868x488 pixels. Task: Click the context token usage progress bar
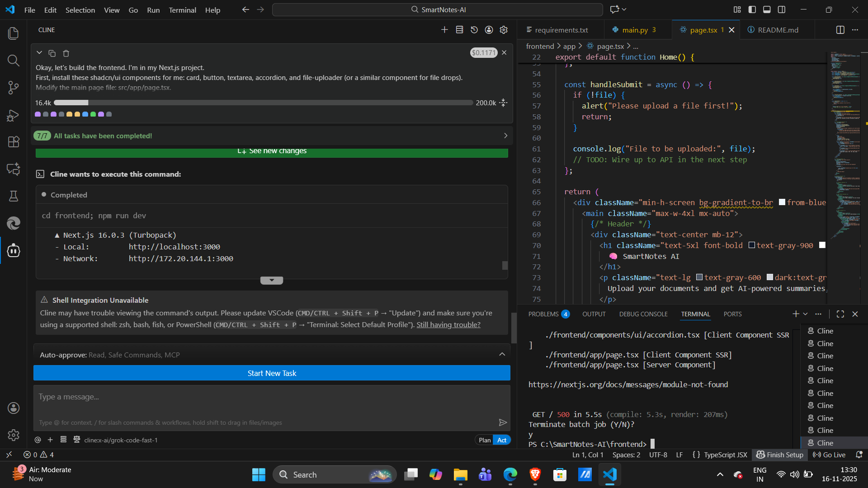(263, 103)
